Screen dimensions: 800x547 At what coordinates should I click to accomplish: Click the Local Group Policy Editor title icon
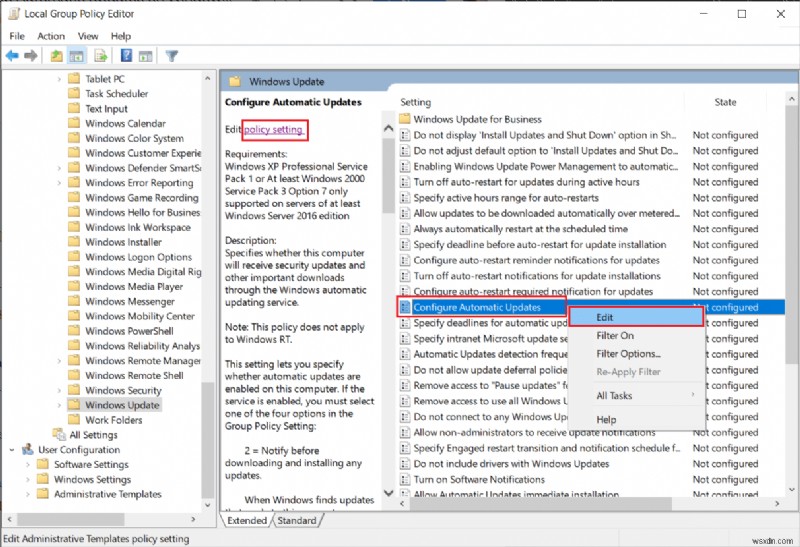coord(14,14)
